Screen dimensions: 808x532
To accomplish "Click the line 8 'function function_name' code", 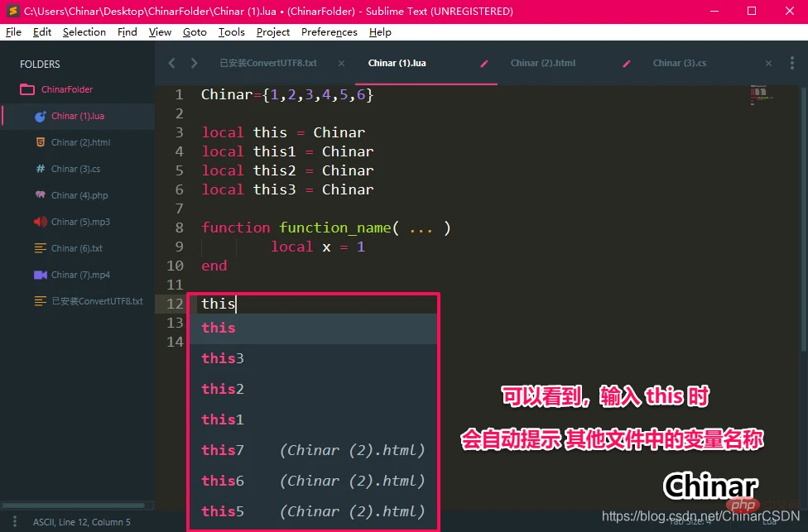I will click(325, 228).
